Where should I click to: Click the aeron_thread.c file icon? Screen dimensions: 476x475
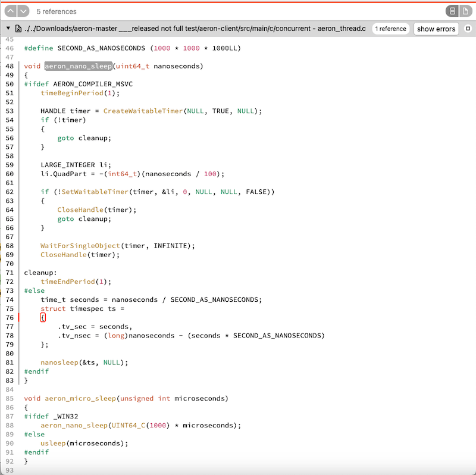coord(18,29)
